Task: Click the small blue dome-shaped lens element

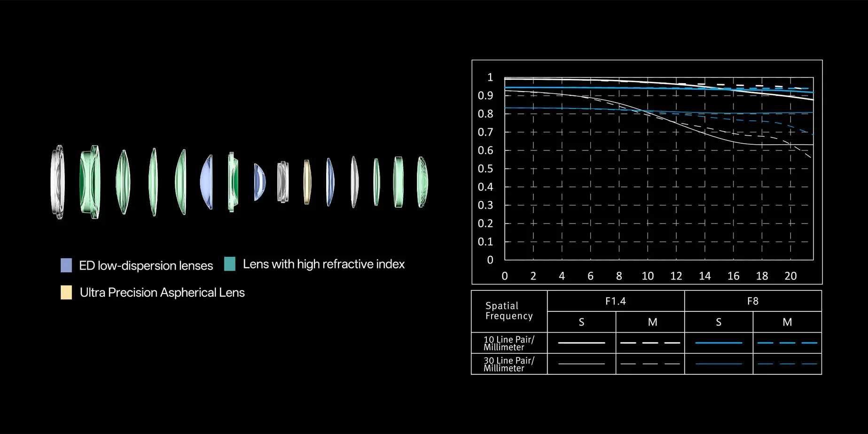Action: click(259, 182)
